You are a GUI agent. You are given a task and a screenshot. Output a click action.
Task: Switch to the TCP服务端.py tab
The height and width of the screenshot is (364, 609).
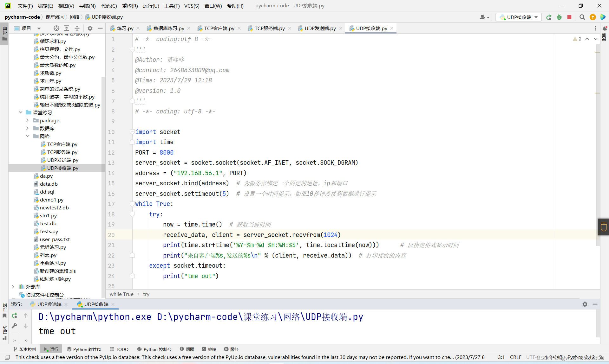tap(269, 28)
